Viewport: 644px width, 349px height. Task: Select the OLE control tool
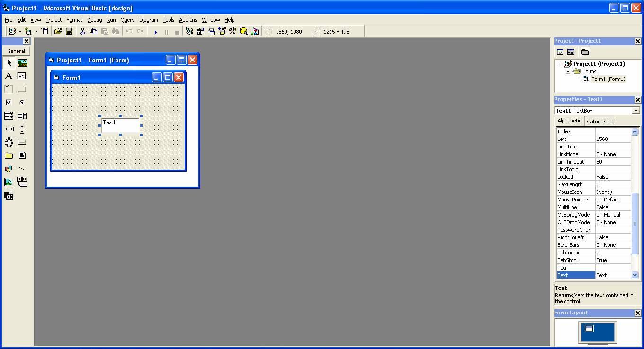click(x=9, y=195)
